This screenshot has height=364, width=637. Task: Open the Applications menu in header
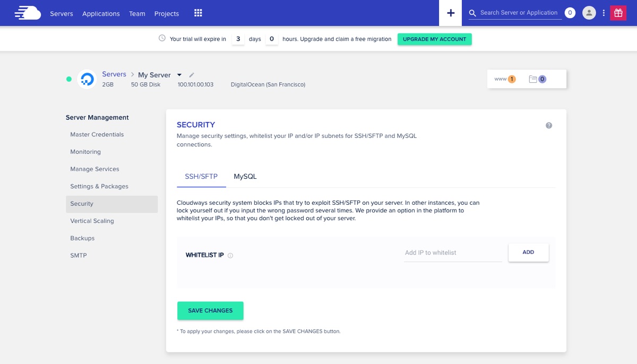[101, 14]
